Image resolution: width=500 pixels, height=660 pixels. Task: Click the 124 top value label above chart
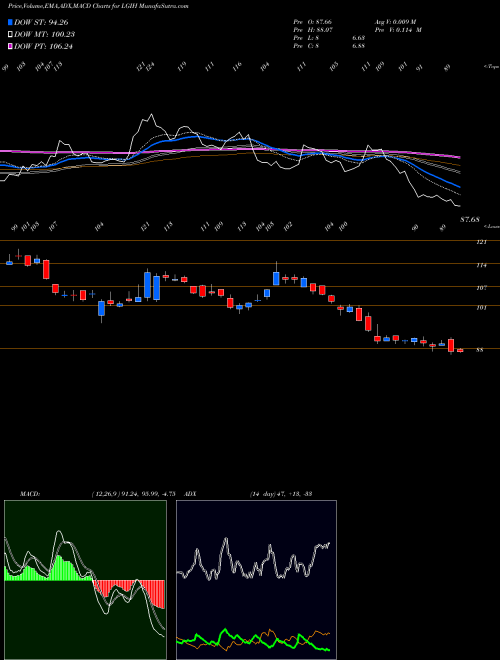click(x=150, y=67)
